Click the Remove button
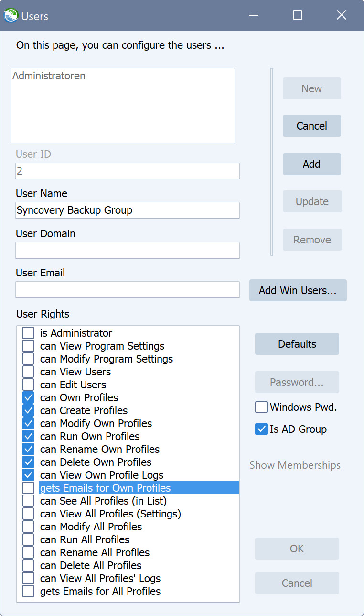Image resolution: width=364 pixels, height=616 pixels. tap(312, 240)
